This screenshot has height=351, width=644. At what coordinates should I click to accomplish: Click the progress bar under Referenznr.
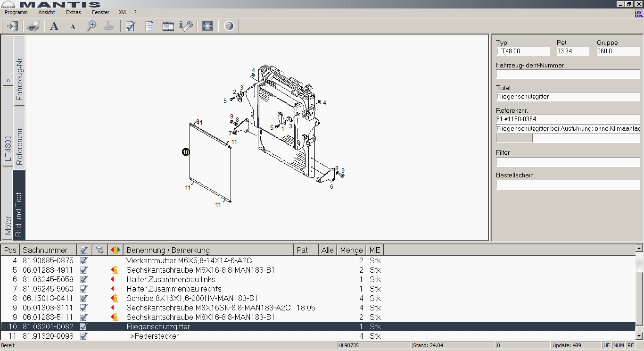click(514, 138)
